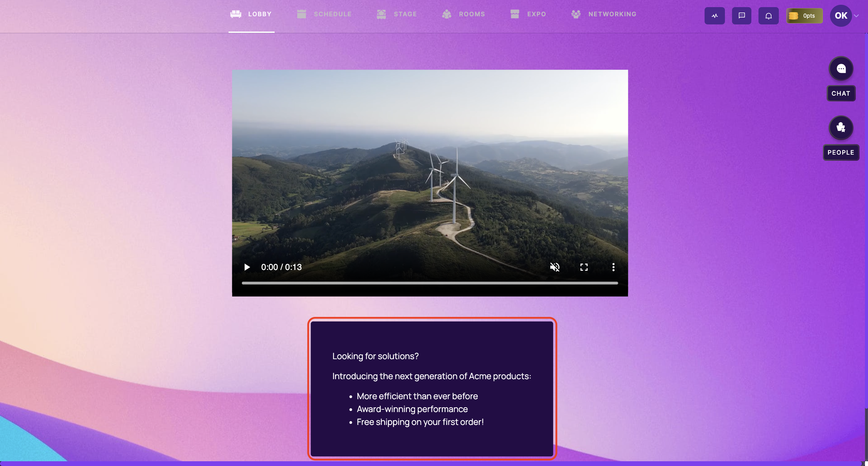Viewport: 868px width, 466px height.
Task: Open the video player's three-dot options menu
Action: [x=613, y=267]
